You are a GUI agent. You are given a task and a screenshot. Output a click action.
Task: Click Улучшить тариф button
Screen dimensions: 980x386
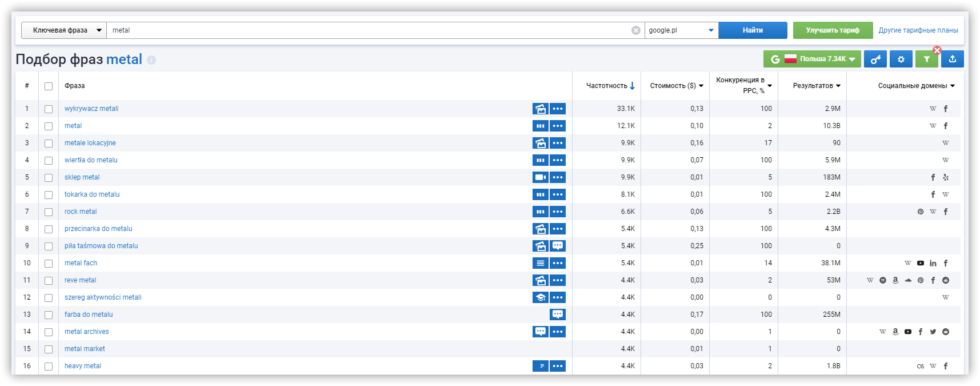(x=833, y=30)
